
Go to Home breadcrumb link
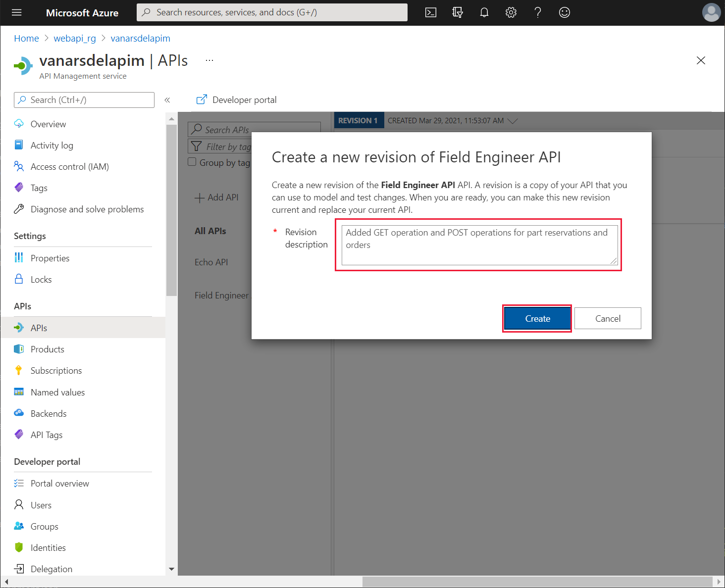pyautogui.click(x=26, y=38)
